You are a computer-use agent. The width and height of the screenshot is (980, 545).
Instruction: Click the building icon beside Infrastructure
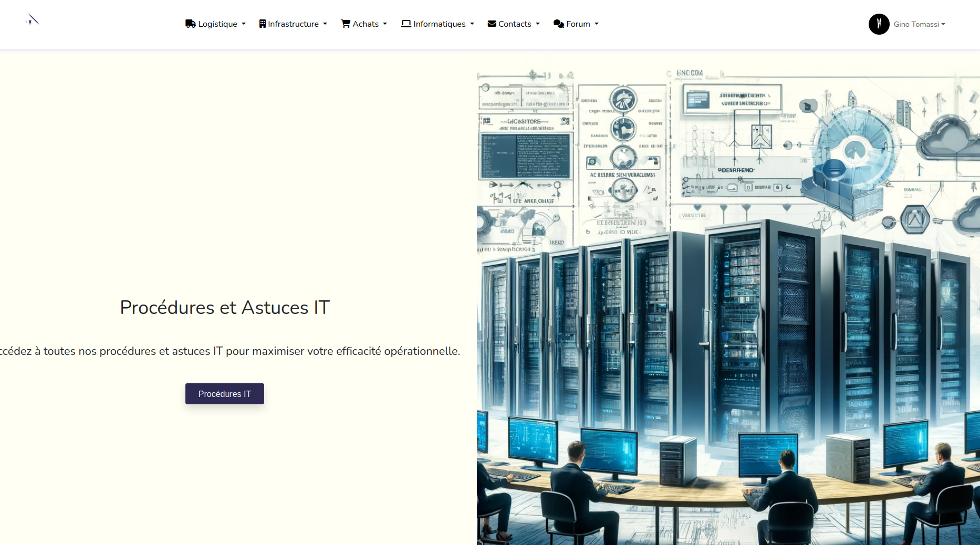click(x=262, y=24)
